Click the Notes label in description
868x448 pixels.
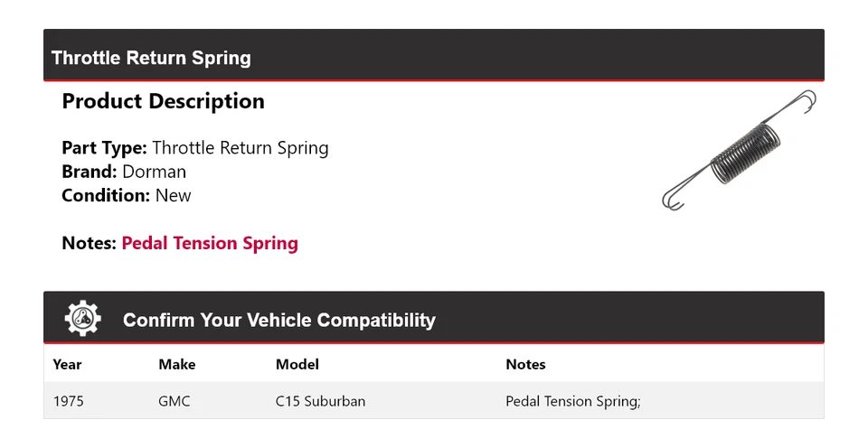pyautogui.click(x=90, y=243)
